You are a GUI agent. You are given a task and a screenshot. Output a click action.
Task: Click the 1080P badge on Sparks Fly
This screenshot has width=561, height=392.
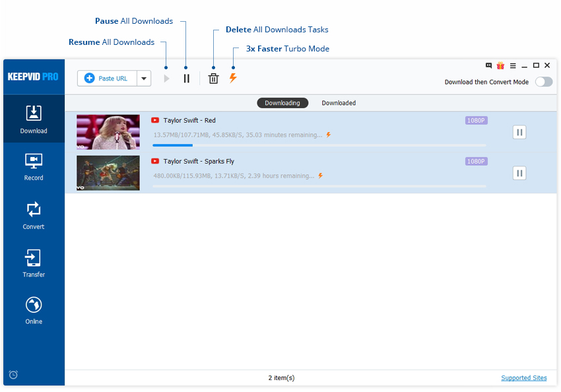pos(477,161)
